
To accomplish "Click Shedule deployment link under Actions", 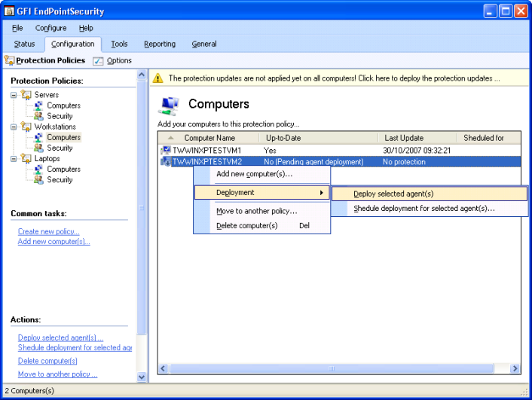I will click(x=75, y=348).
